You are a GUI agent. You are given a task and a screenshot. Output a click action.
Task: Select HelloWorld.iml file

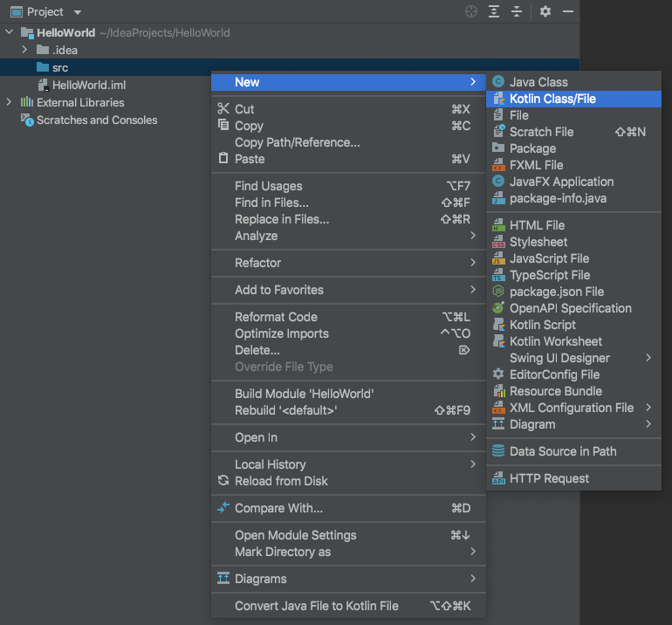[x=81, y=85]
